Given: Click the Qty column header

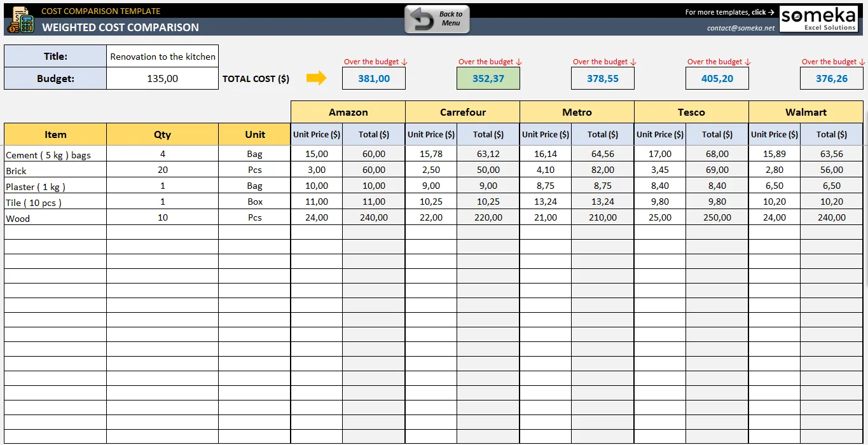Looking at the screenshot, I should [162, 134].
